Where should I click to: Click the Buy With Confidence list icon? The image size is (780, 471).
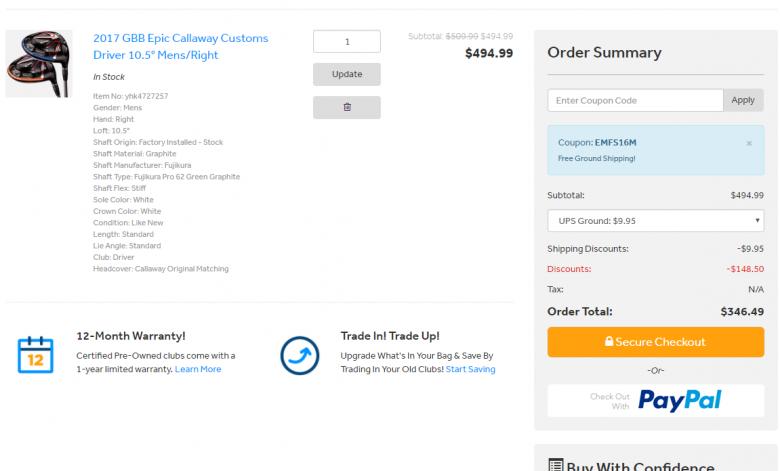click(x=556, y=465)
